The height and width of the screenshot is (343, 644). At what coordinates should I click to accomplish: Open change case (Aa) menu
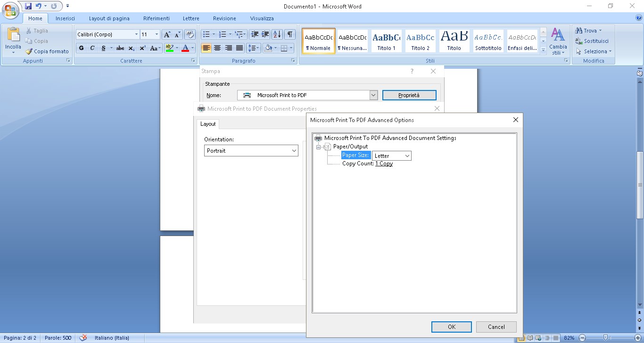(x=155, y=48)
